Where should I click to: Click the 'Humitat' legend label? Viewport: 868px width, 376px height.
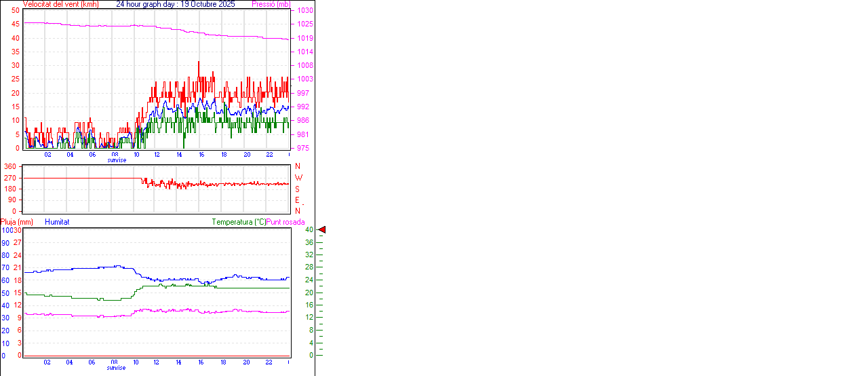pyautogui.click(x=57, y=222)
